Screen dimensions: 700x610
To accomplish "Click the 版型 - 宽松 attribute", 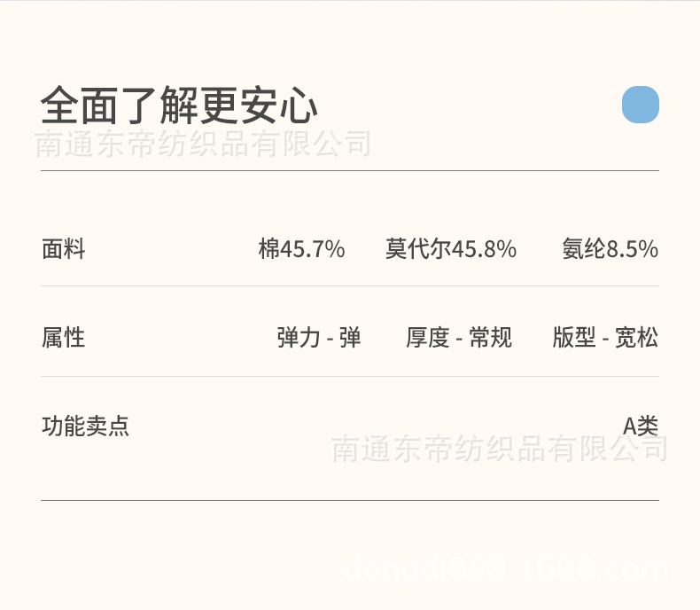I will (605, 338).
